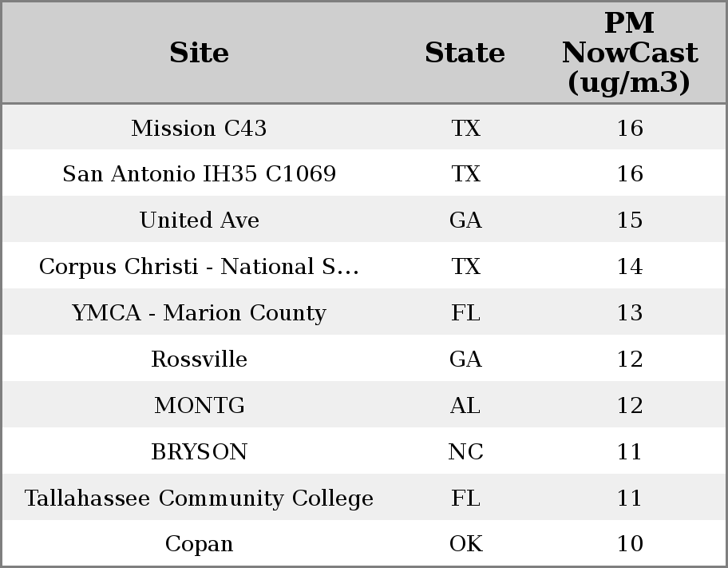Select the MONTG site cell
Image resolution: width=728 pixels, height=568 pixels.
coord(199,406)
